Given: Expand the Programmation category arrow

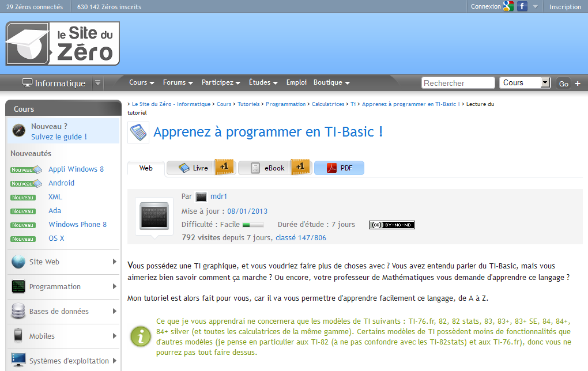Looking at the screenshot, I should click(x=114, y=286).
